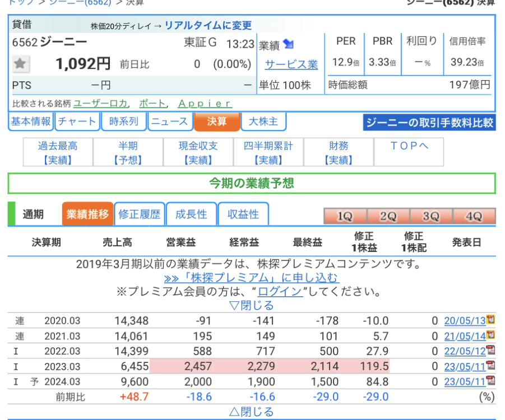Collapse the table using the ▽閉じる link
This screenshot has height=420, width=505.
(x=252, y=305)
